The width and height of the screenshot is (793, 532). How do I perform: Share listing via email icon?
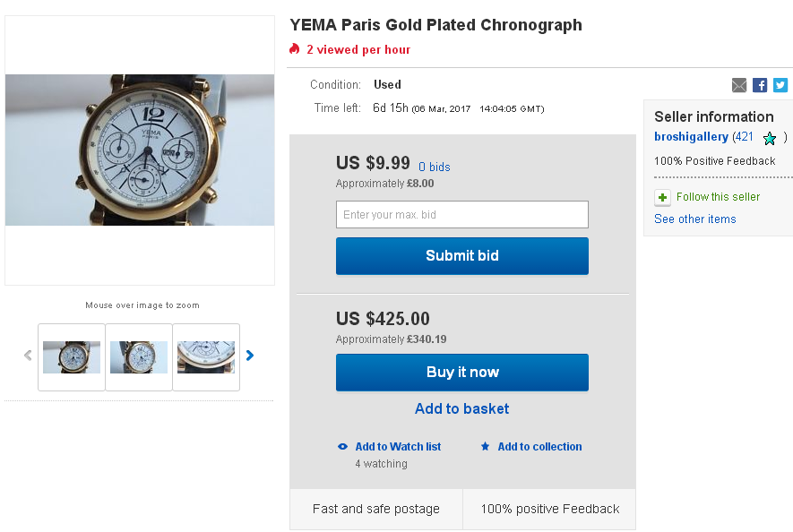pos(739,85)
